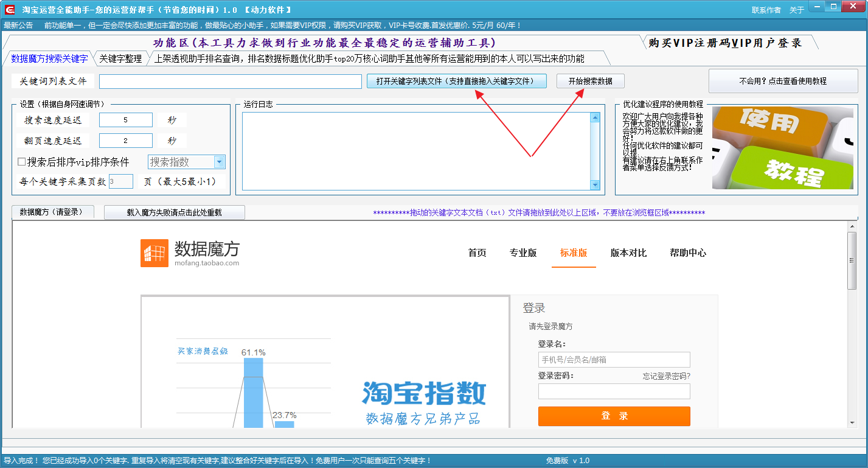This screenshot has width=868, height=468.
Task: Click the orange 登录 button
Action: (614, 416)
